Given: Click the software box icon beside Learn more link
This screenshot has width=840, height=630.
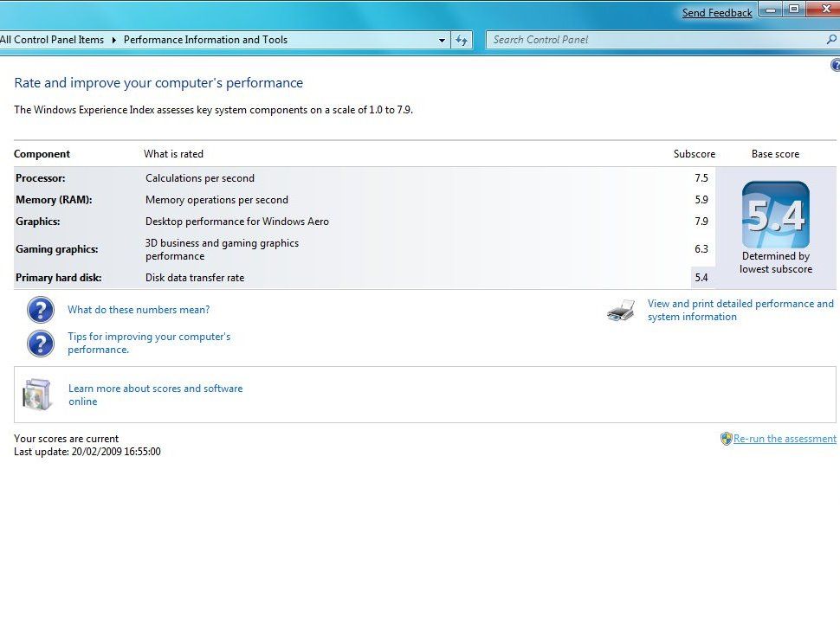Looking at the screenshot, I should pos(36,395).
